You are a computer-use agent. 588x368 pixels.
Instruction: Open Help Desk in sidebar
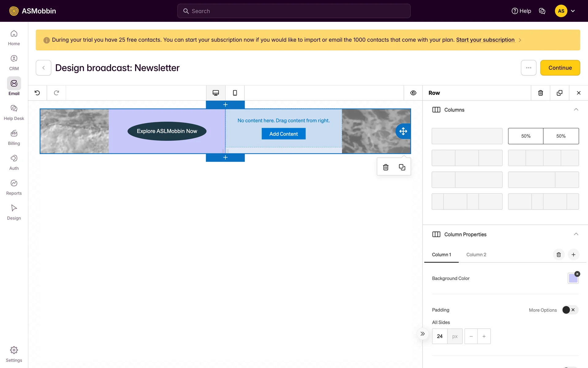pyautogui.click(x=14, y=112)
